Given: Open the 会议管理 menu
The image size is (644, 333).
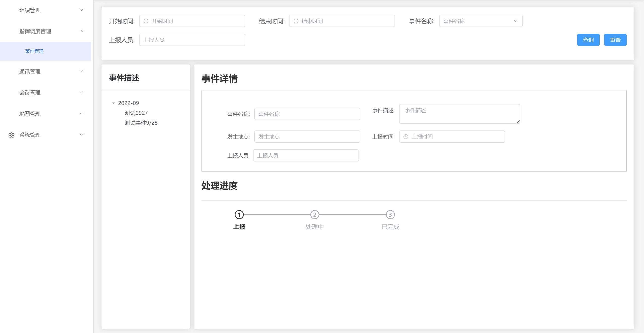Looking at the screenshot, I should tap(46, 93).
